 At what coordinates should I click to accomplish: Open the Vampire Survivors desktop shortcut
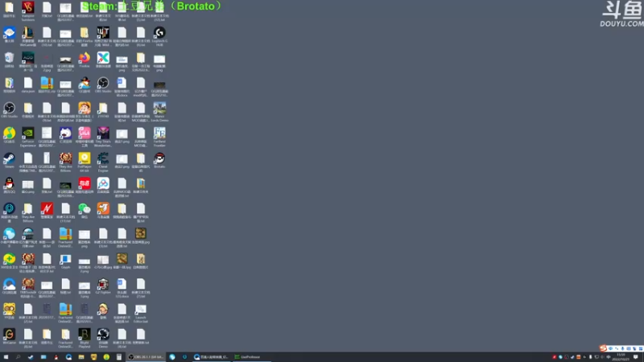(x=28, y=11)
